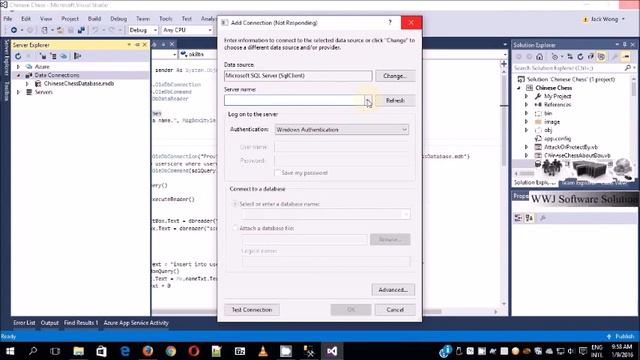The width and height of the screenshot is (640, 360).
Task: Click the open file toolbar icon
Action: 60,30
